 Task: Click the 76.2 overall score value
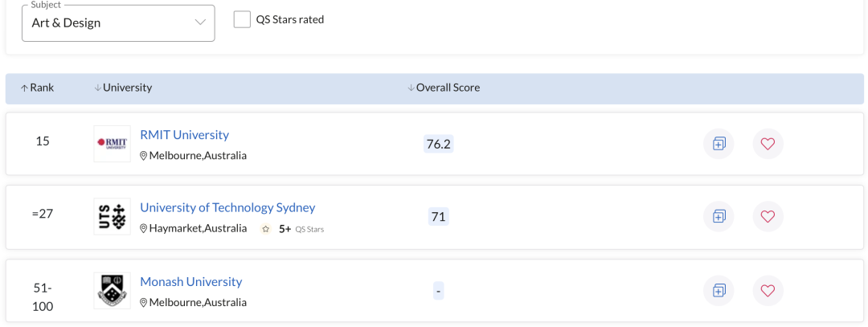439,144
